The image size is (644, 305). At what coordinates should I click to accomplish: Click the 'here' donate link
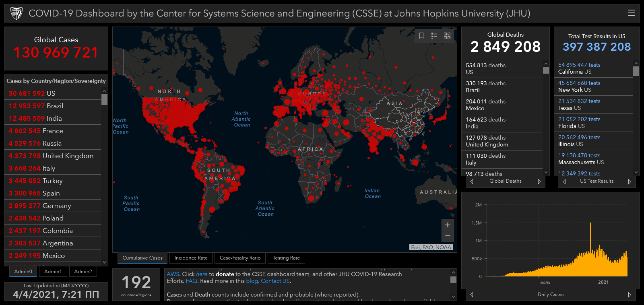click(202, 274)
